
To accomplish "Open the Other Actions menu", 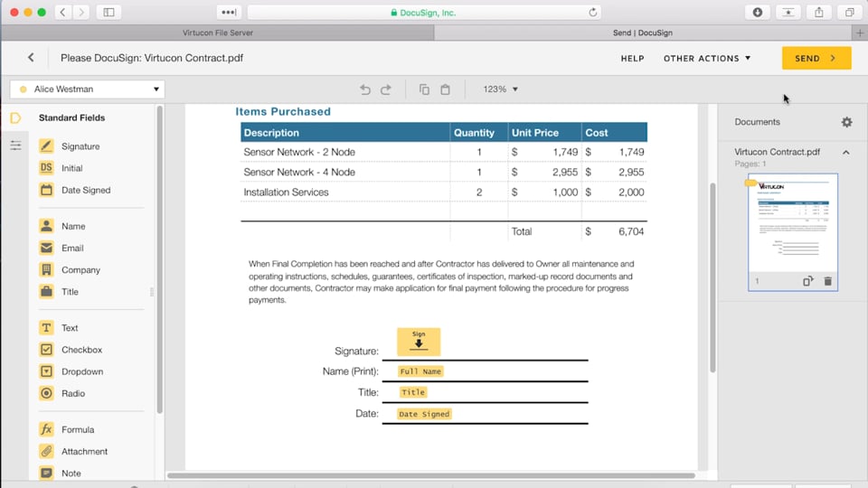I will [707, 58].
